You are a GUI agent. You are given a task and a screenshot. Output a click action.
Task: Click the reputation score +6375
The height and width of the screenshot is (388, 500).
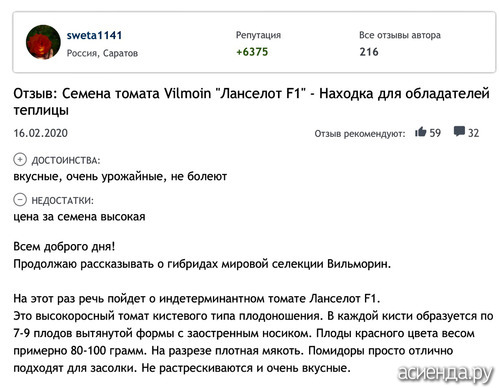(x=252, y=52)
